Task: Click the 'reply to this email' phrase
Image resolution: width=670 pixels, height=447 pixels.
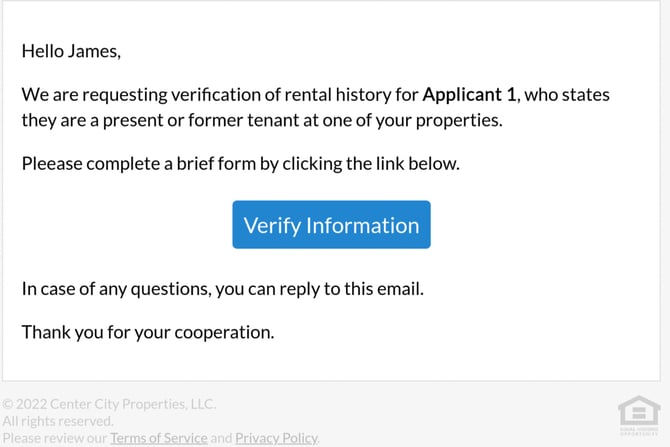Action: coord(351,289)
